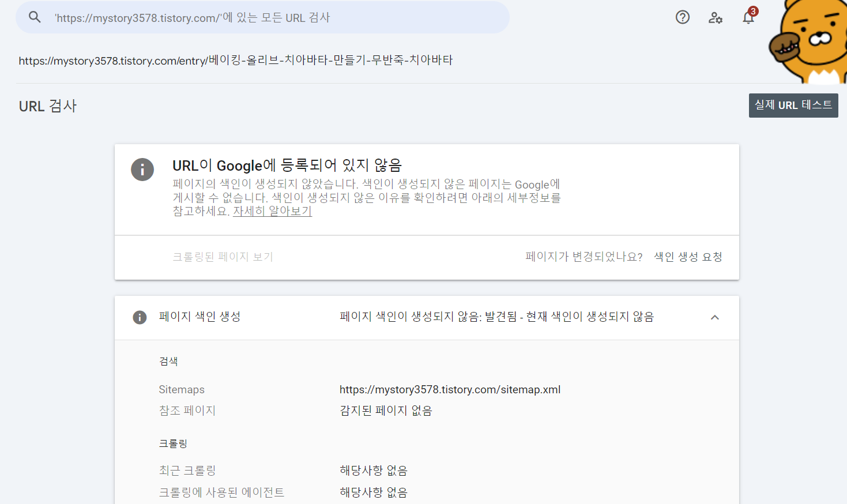The height and width of the screenshot is (504, 847).
Task: Select the inspected entry URL text
Action: [x=235, y=60]
